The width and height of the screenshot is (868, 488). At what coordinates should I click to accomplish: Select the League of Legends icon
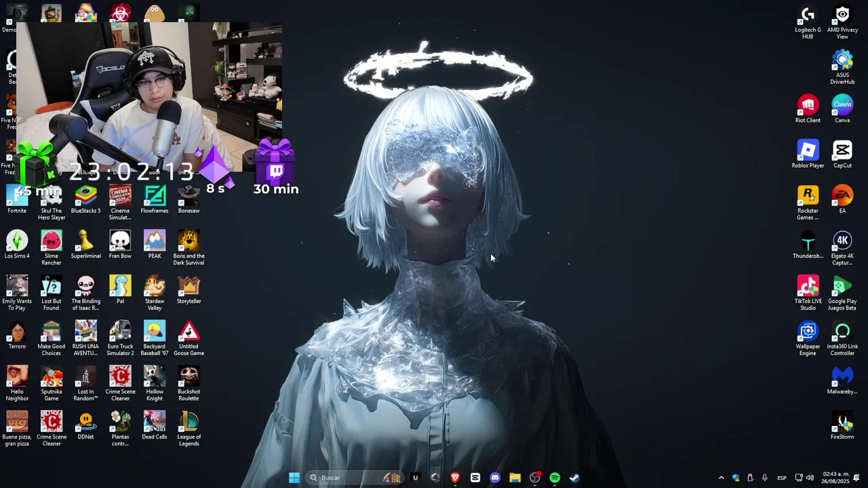(x=189, y=428)
